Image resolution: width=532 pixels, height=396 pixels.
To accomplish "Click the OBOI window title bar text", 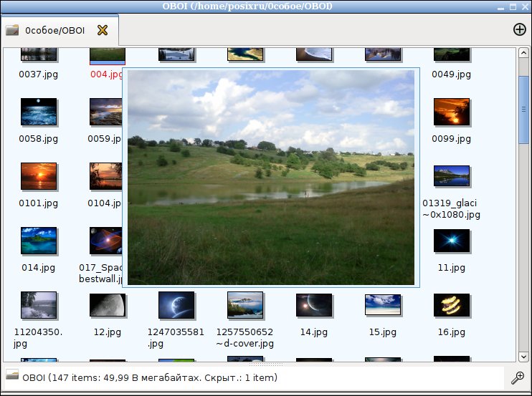I will (x=247, y=6).
